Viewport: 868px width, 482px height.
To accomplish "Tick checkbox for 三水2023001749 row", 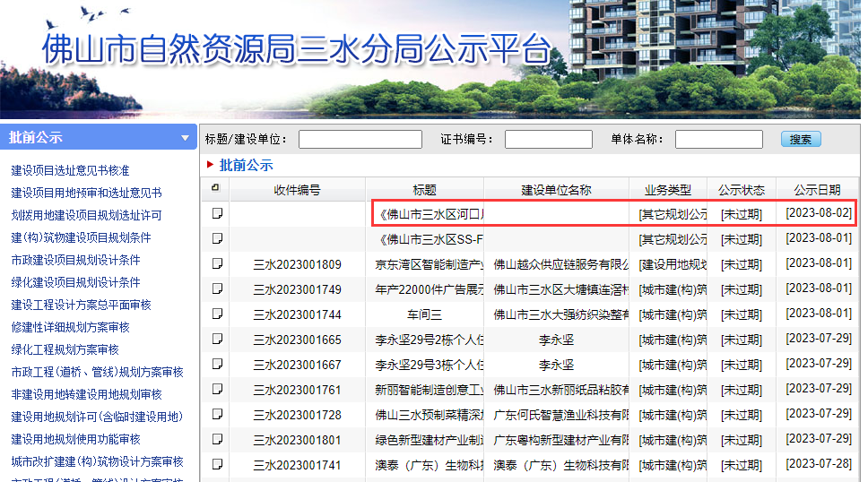I will click(218, 288).
